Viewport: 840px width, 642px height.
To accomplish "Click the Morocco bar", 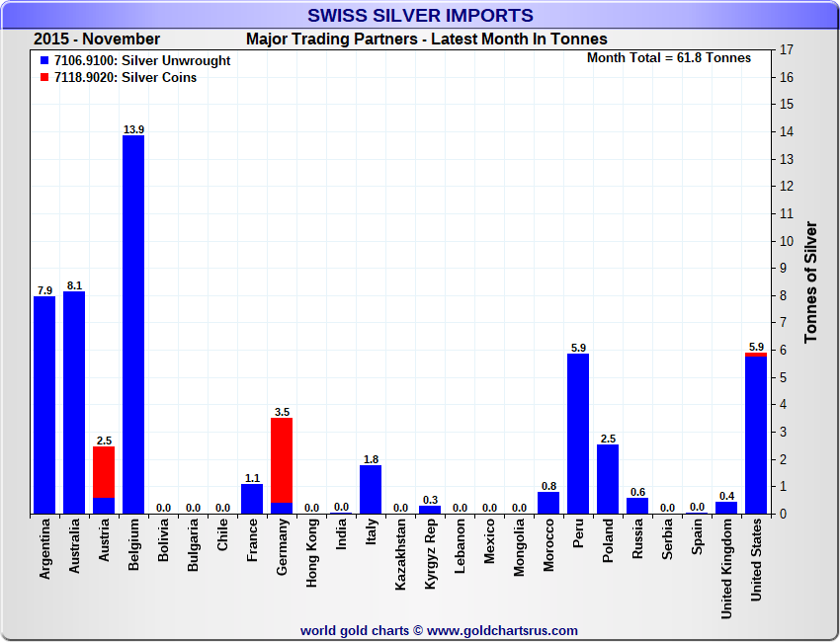I will click(548, 503).
